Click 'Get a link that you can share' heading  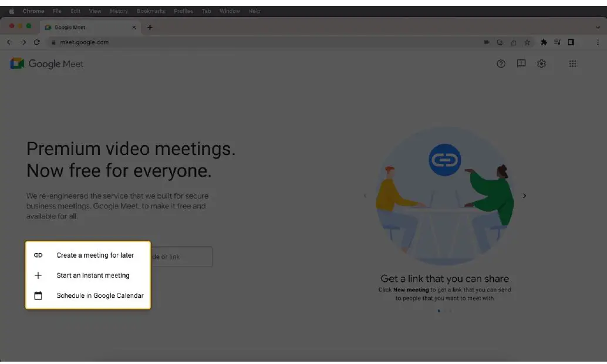point(445,278)
